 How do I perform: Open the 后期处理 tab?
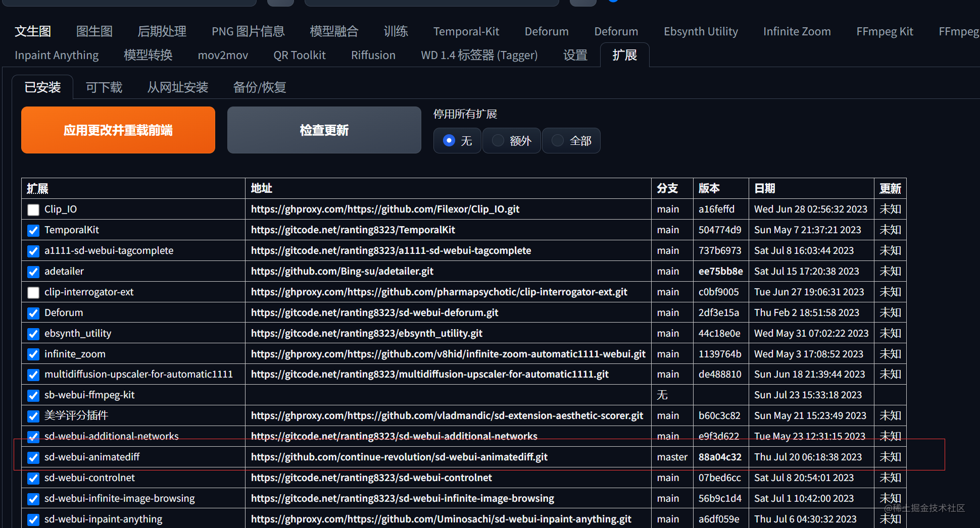click(x=162, y=31)
